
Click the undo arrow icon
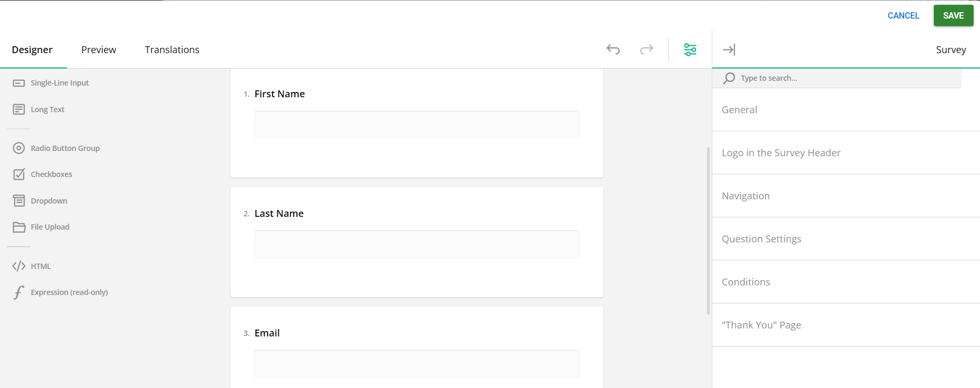click(x=613, y=49)
